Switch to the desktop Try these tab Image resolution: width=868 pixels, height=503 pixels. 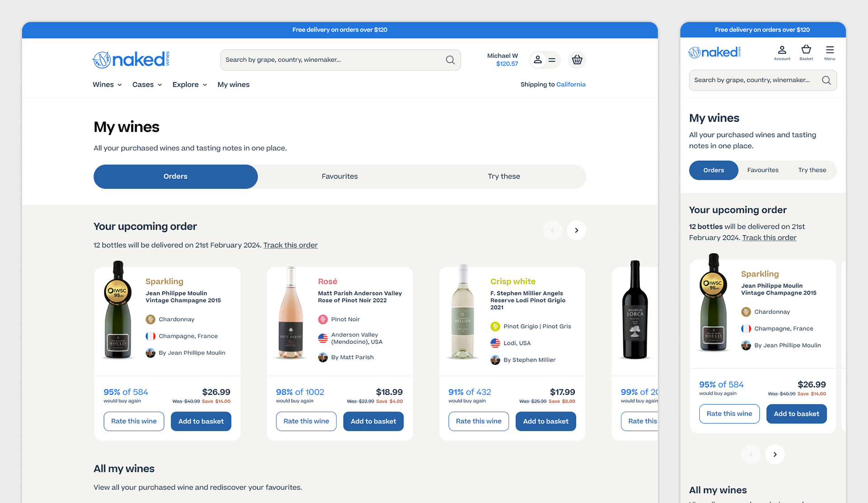pos(504,176)
